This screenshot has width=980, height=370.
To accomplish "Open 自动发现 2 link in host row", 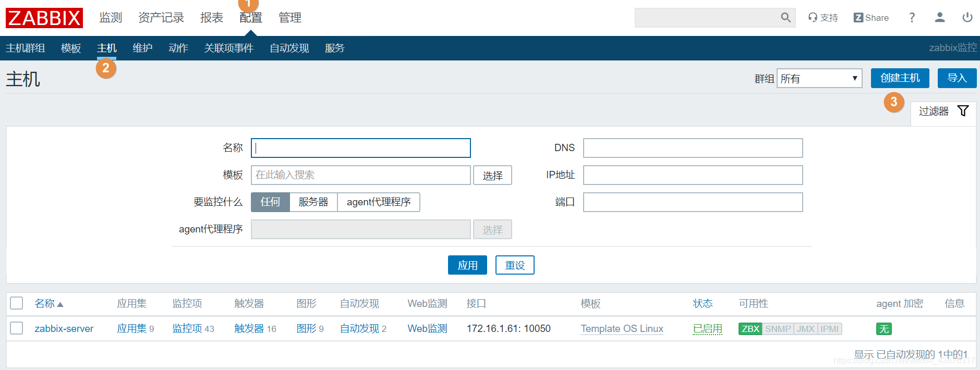I will [x=360, y=329].
